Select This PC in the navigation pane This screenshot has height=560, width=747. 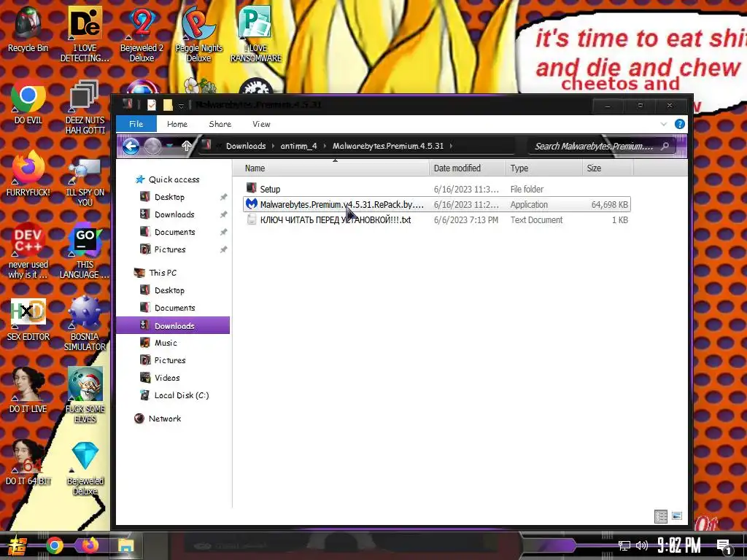pos(163,273)
